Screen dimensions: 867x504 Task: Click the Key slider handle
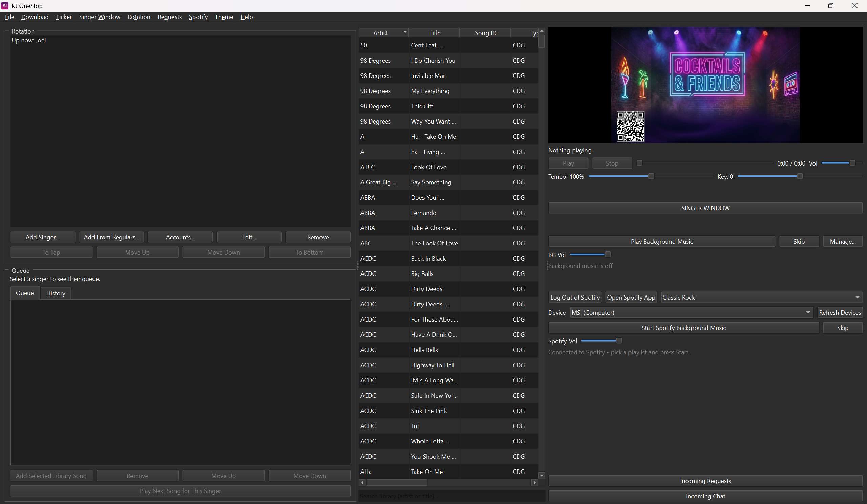point(800,176)
